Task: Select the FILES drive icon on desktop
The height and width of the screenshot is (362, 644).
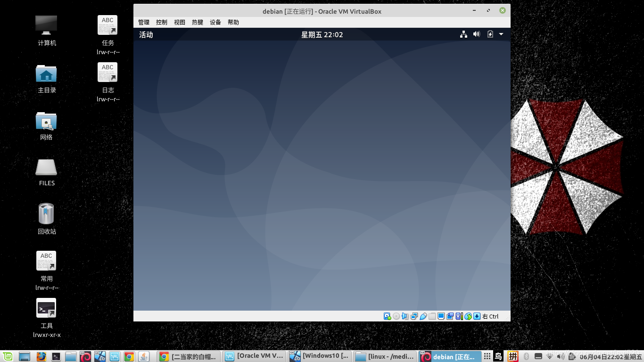Action: coord(46,167)
